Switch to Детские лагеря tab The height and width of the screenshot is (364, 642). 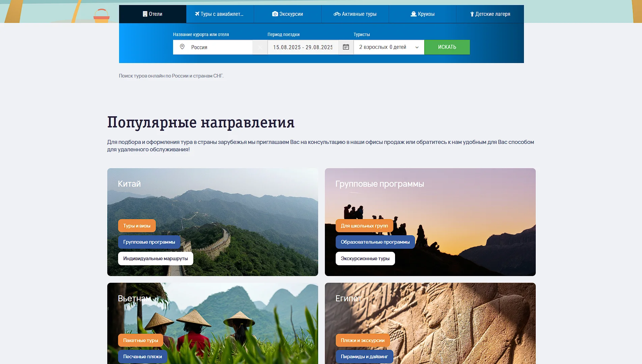click(x=490, y=14)
